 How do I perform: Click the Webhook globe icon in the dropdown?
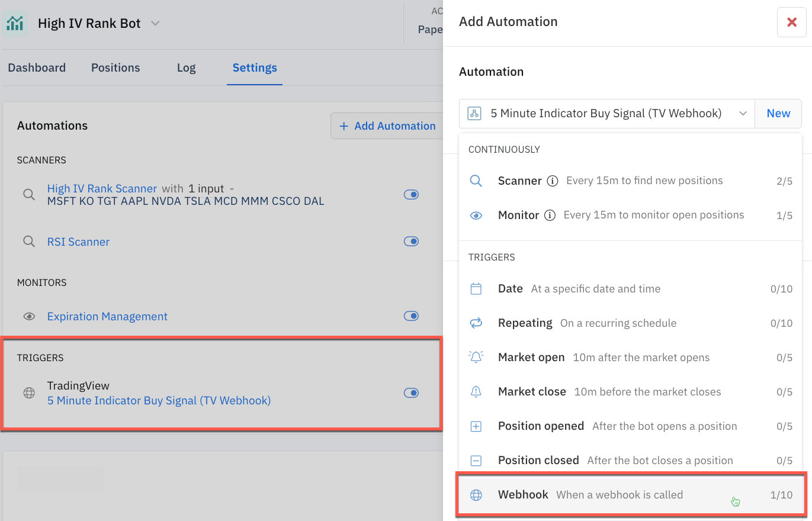coord(476,495)
